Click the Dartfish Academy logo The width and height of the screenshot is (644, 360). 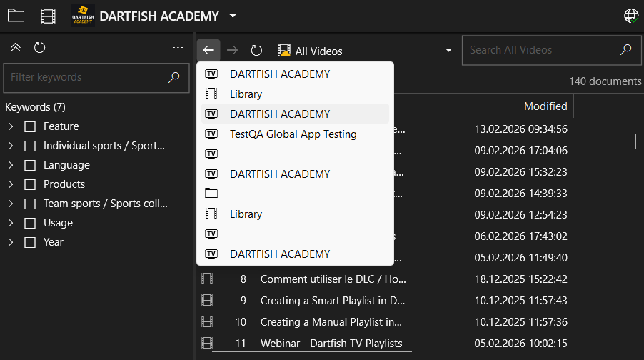83,16
